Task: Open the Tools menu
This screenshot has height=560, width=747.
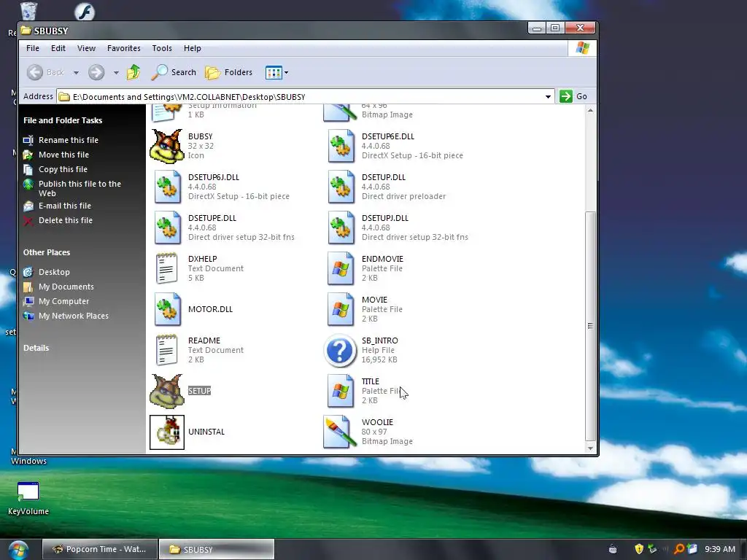Action: click(162, 48)
